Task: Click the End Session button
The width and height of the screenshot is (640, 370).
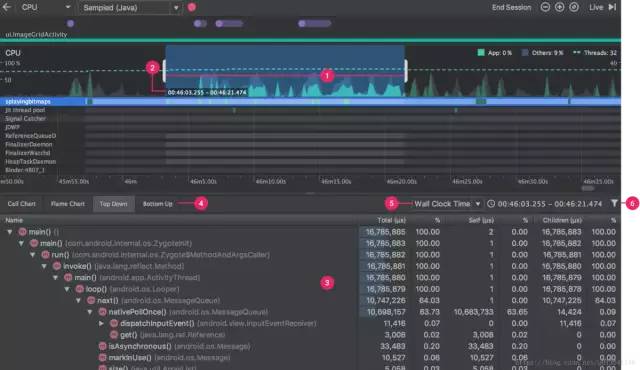Action: [x=511, y=7]
